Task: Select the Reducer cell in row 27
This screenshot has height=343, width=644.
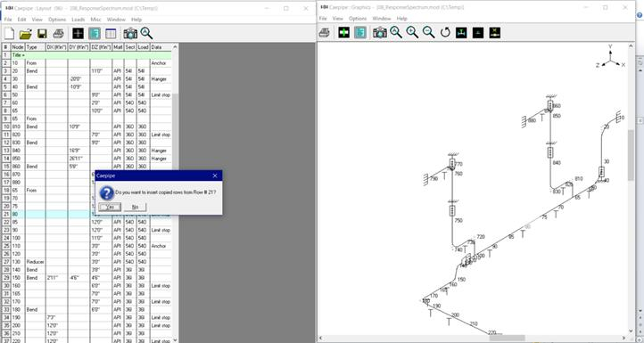Action: coord(36,262)
